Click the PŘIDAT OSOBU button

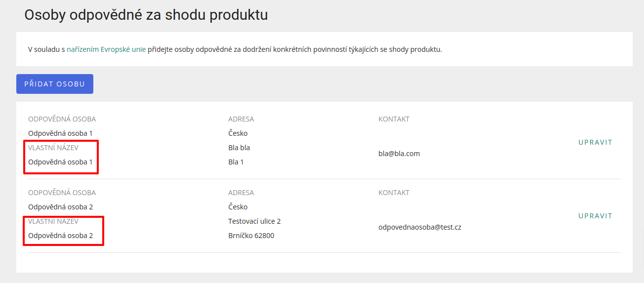(x=55, y=84)
